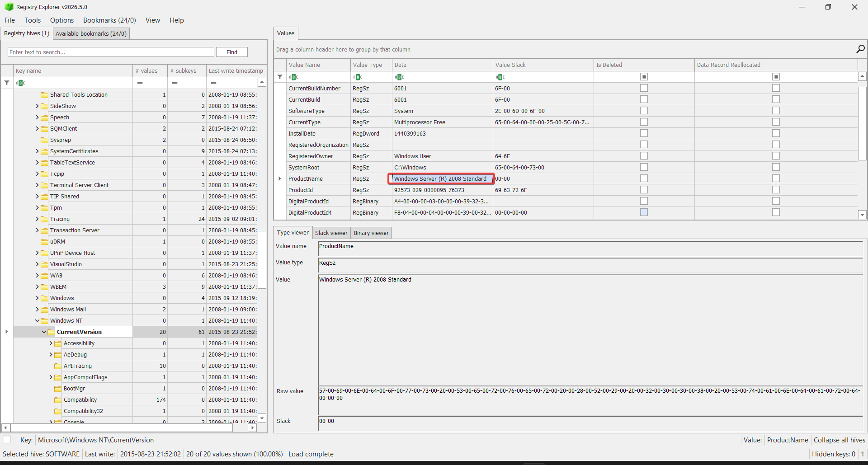Toggle Data Record Reallocated for InstallDate row
Image resolution: width=868 pixels, height=465 pixels.
tap(776, 133)
